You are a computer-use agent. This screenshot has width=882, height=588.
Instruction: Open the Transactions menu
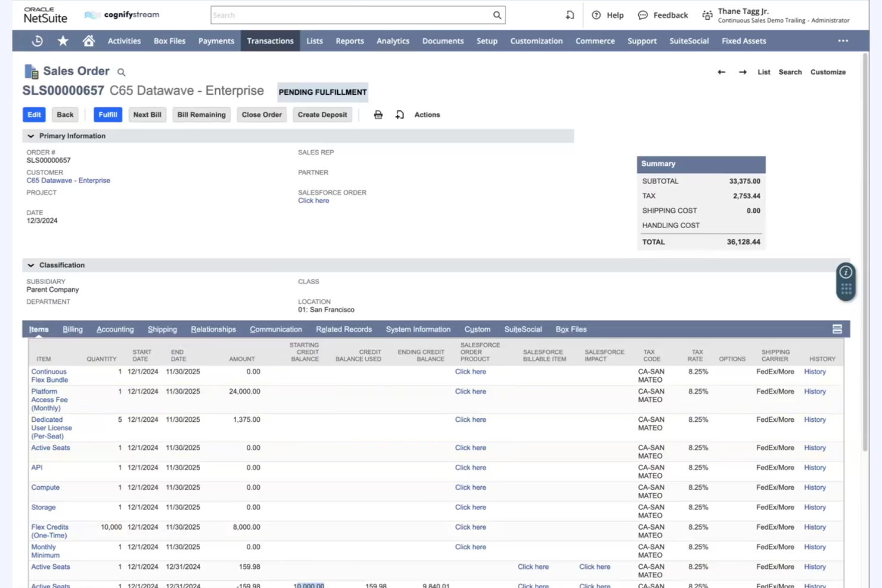tap(270, 41)
